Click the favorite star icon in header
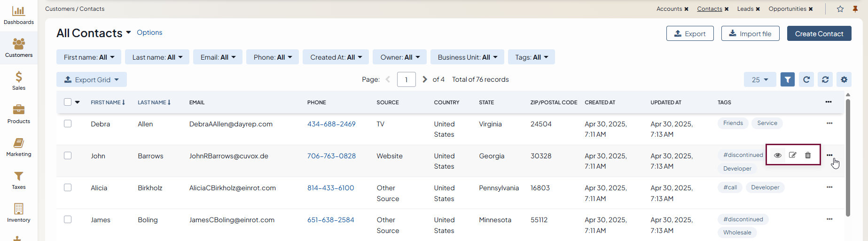868x241 pixels. [840, 9]
